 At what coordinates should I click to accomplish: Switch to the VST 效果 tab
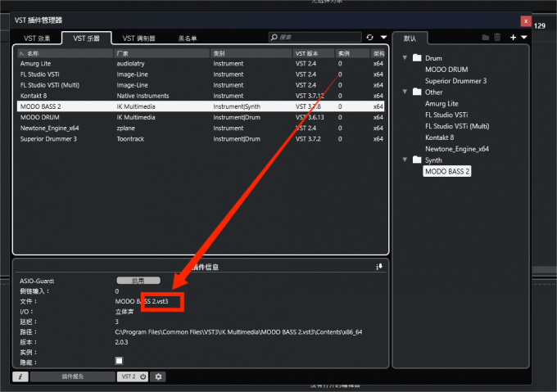point(37,38)
